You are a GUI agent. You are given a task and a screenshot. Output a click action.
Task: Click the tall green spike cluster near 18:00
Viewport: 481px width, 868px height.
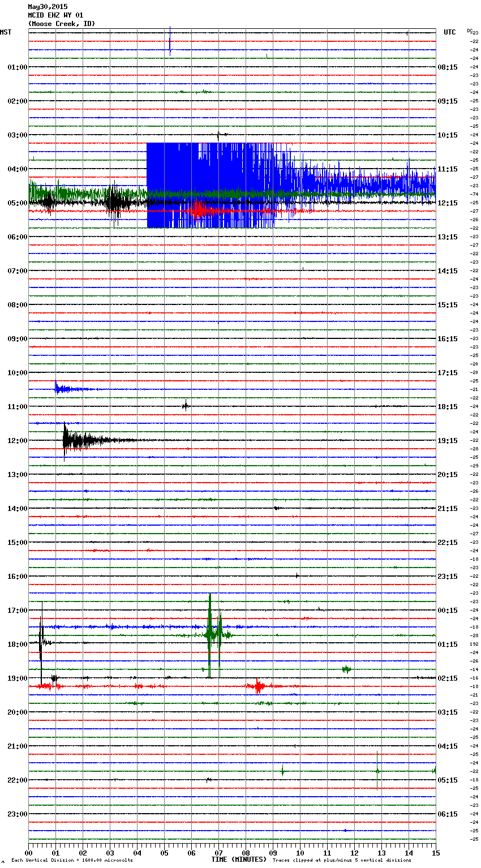[x=214, y=635]
